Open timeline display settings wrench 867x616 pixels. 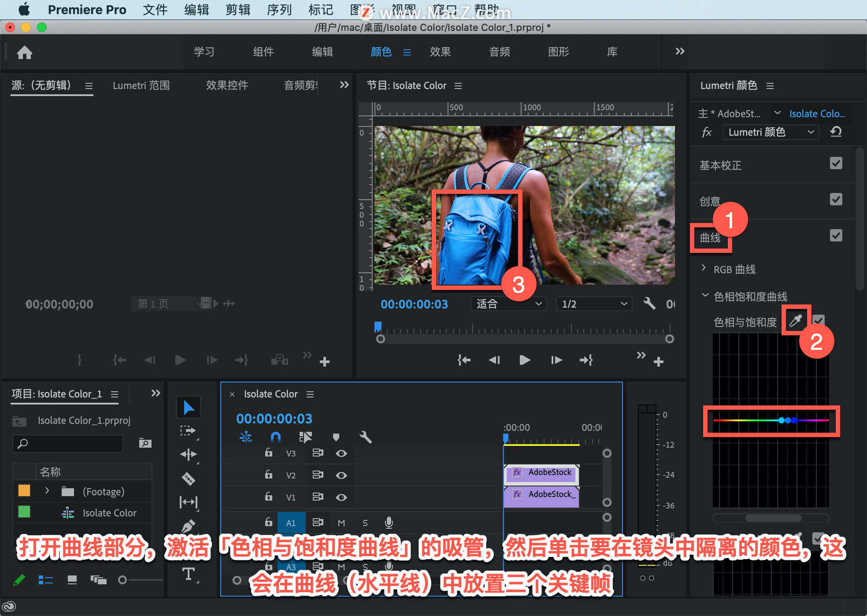pyautogui.click(x=365, y=437)
